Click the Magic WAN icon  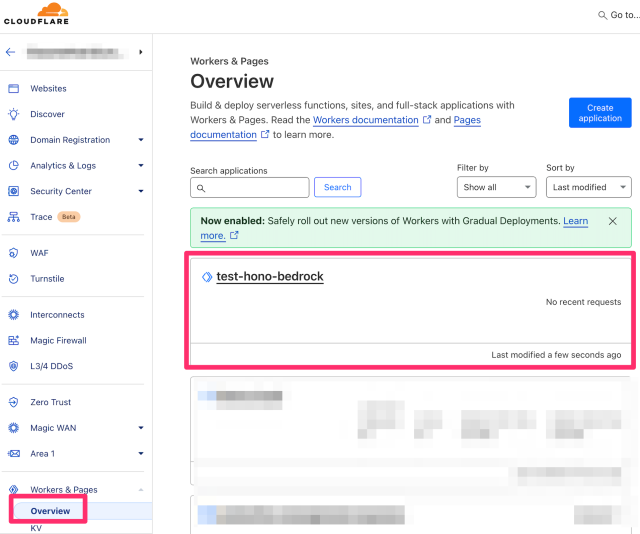13,428
